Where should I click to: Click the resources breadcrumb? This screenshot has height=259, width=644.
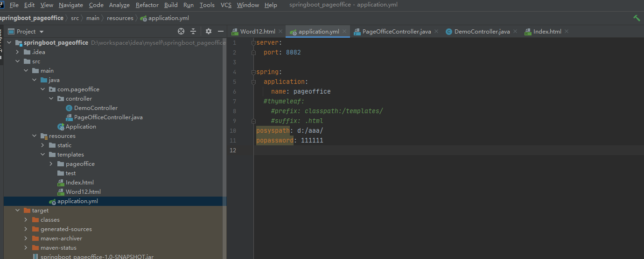pos(120,18)
